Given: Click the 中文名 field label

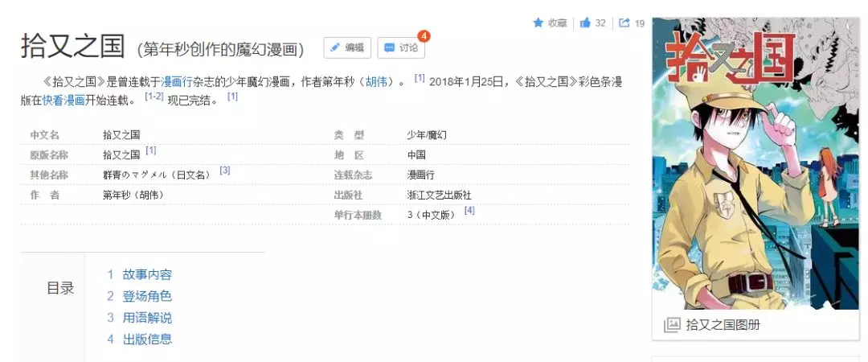Looking at the screenshot, I should (x=44, y=134).
